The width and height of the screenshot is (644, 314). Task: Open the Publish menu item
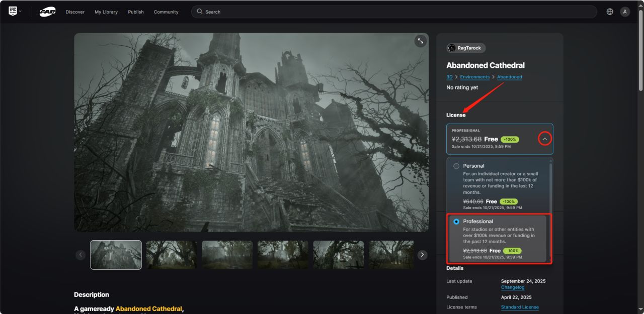[x=136, y=12]
